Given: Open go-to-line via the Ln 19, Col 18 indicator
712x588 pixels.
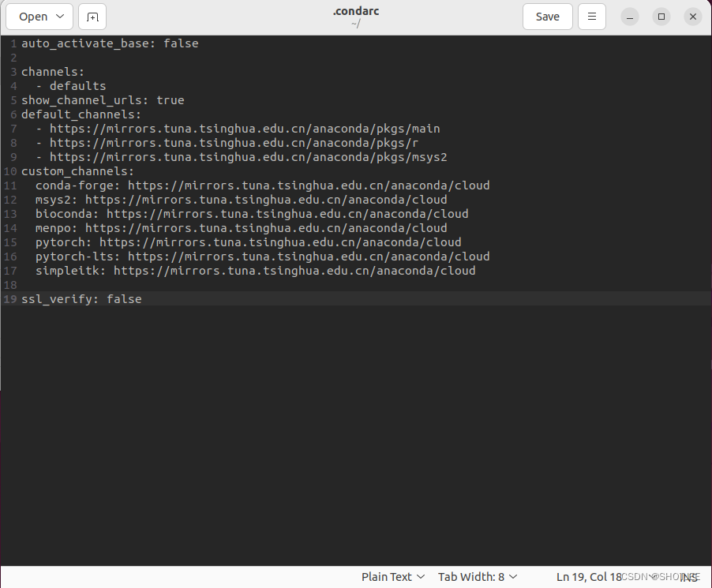Looking at the screenshot, I should tap(587, 576).
